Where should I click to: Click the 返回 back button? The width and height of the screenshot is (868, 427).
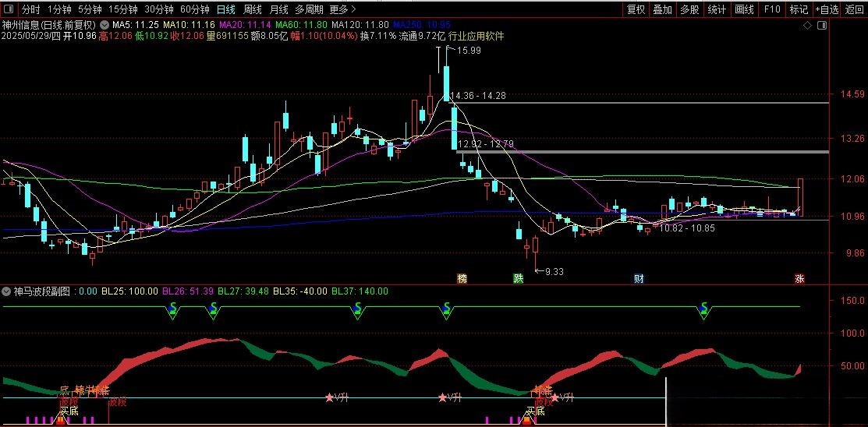click(x=855, y=10)
